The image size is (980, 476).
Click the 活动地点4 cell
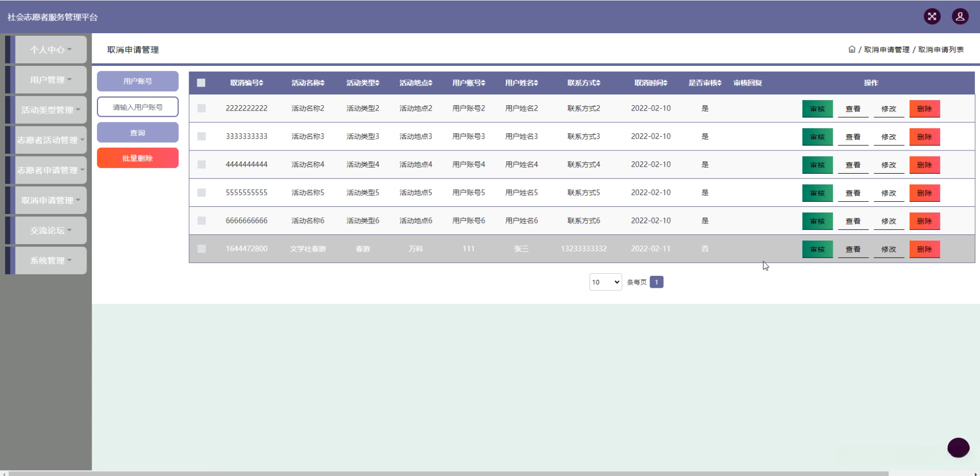[416, 164]
